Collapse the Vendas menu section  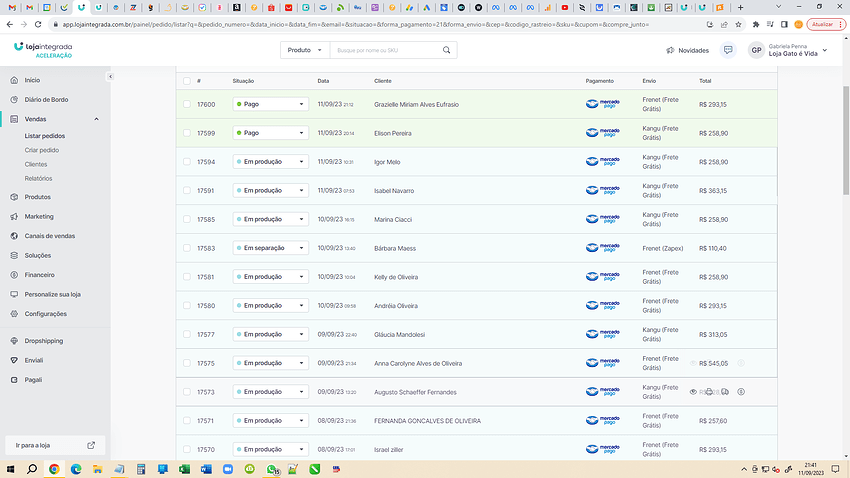point(96,119)
